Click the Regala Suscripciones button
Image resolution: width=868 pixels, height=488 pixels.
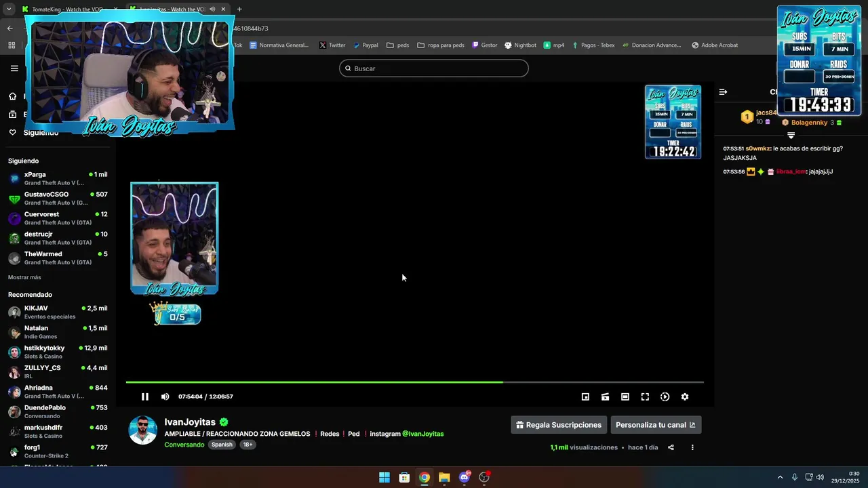click(559, 425)
